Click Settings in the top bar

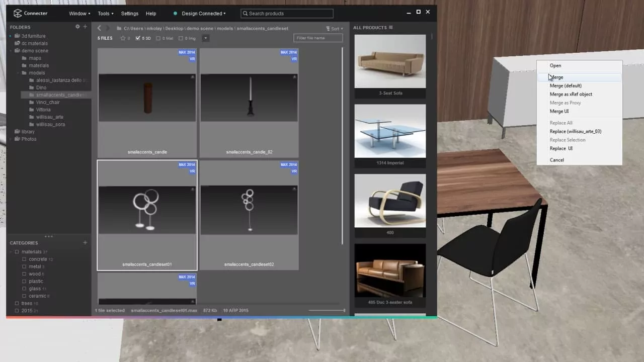tap(129, 14)
